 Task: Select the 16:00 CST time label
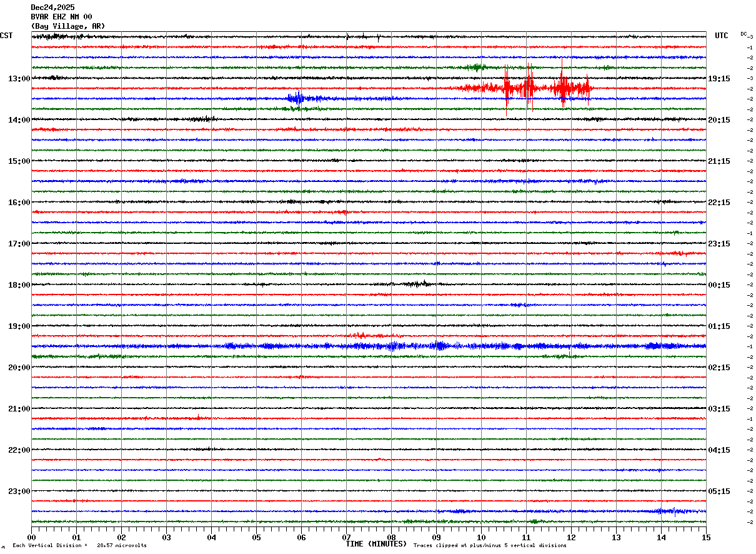coord(19,203)
